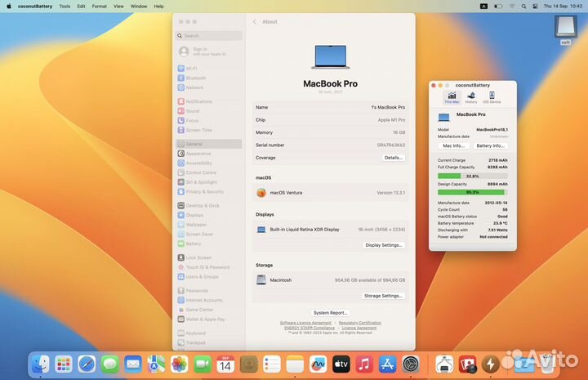Open Contacts from the Dock
588x380 pixels.
pyautogui.click(x=249, y=364)
